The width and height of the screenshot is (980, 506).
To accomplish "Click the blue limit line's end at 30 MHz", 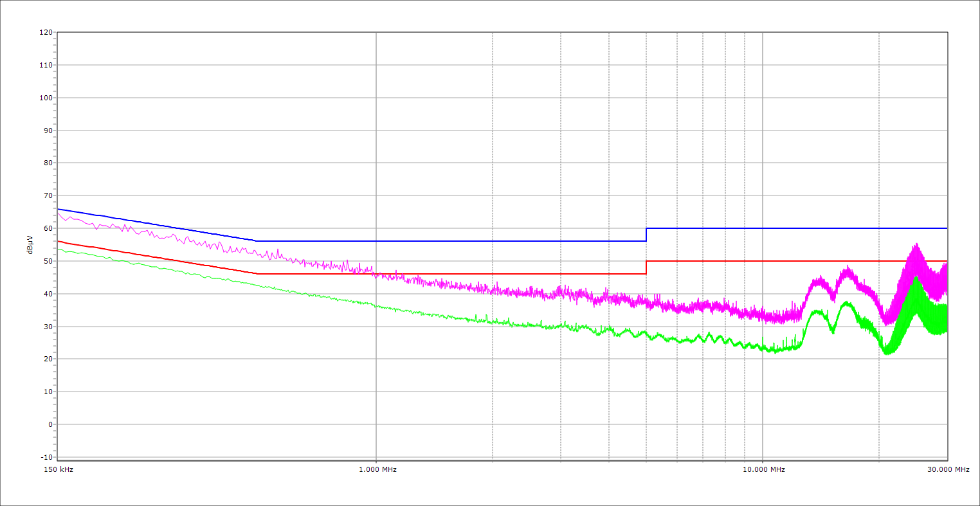I will [x=947, y=228].
